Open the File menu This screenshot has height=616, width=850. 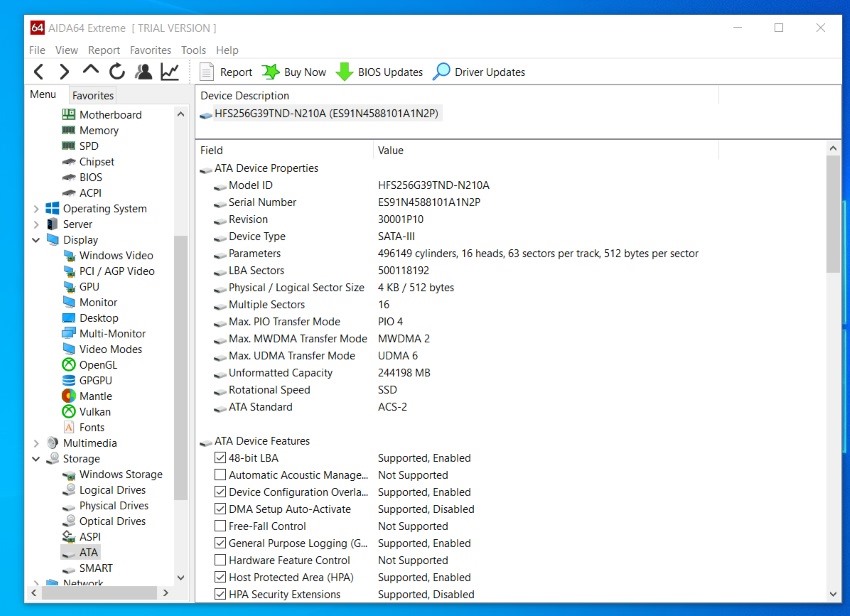click(37, 50)
